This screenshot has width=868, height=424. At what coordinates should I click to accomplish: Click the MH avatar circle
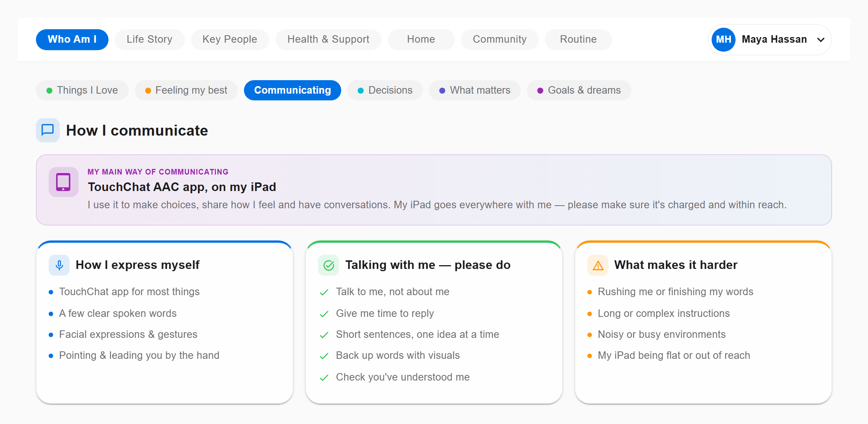click(x=724, y=39)
